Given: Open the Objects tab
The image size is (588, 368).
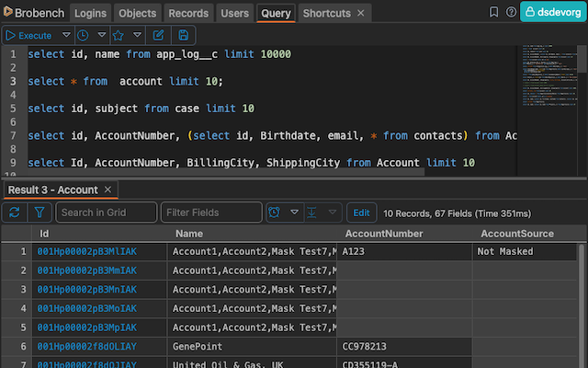Looking at the screenshot, I should [x=136, y=14].
